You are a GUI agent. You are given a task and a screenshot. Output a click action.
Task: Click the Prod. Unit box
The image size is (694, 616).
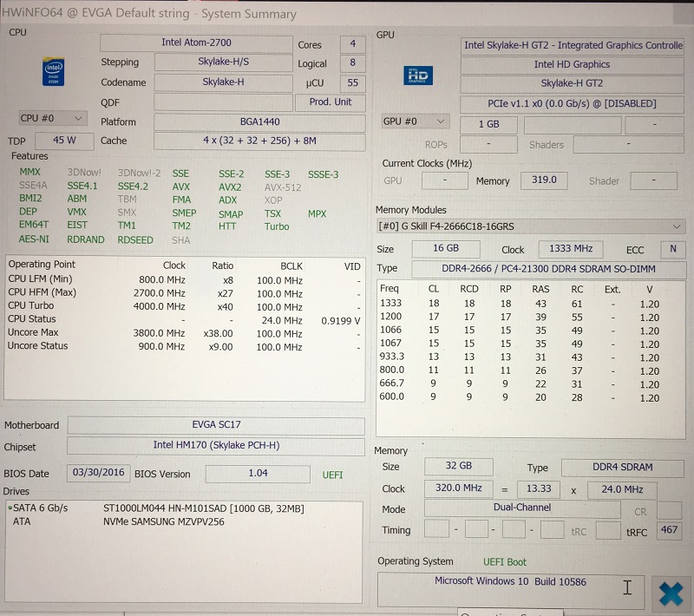click(331, 102)
